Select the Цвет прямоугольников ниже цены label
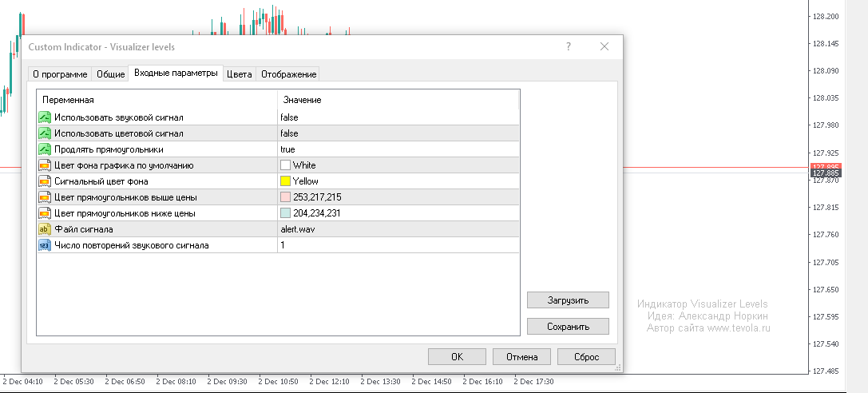 click(x=125, y=213)
